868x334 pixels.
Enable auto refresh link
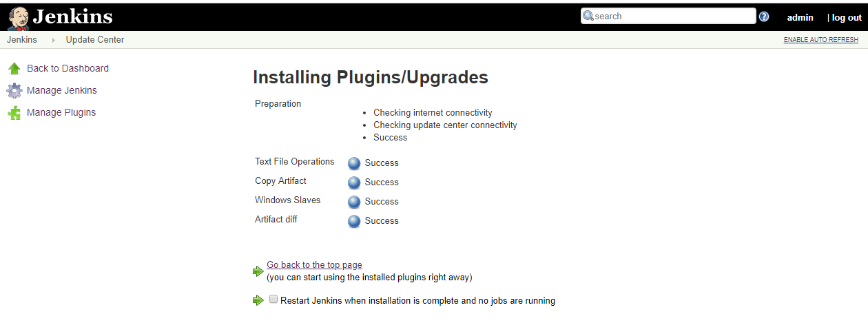821,40
